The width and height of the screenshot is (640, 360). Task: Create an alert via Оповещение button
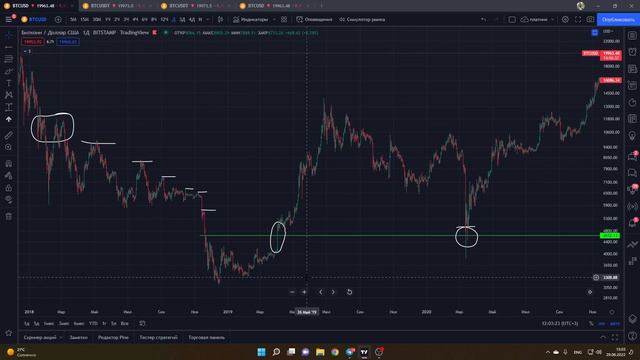point(314,19)
